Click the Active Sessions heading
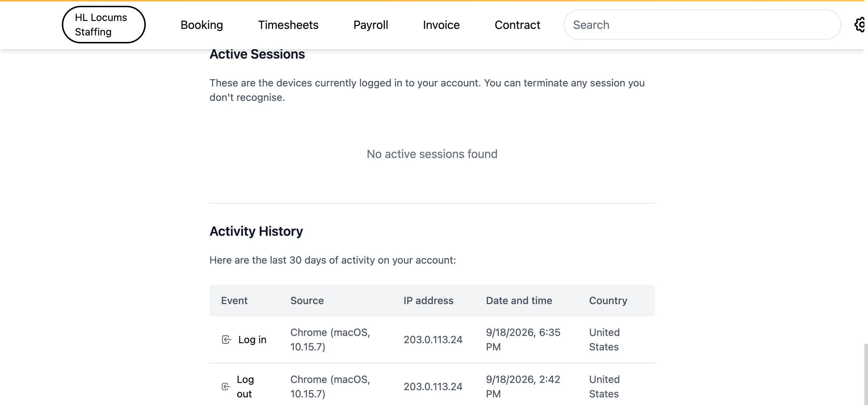Image resolution: width=868 pixels, height=405 pixels. 257,54
